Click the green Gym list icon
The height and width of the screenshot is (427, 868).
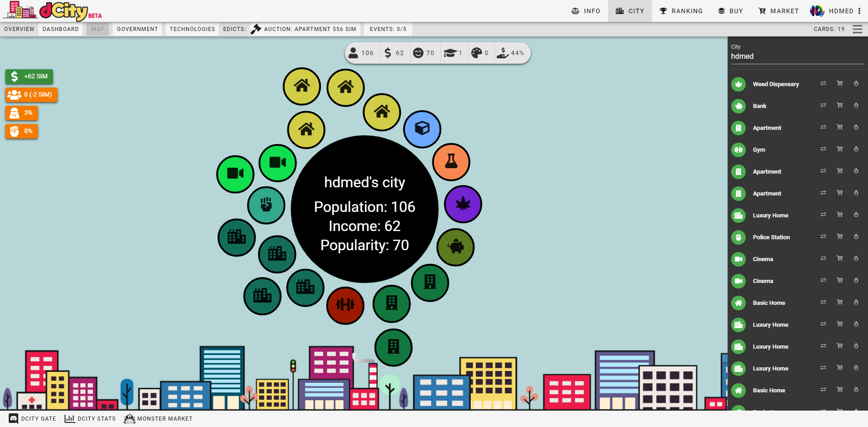coord(738,150)
